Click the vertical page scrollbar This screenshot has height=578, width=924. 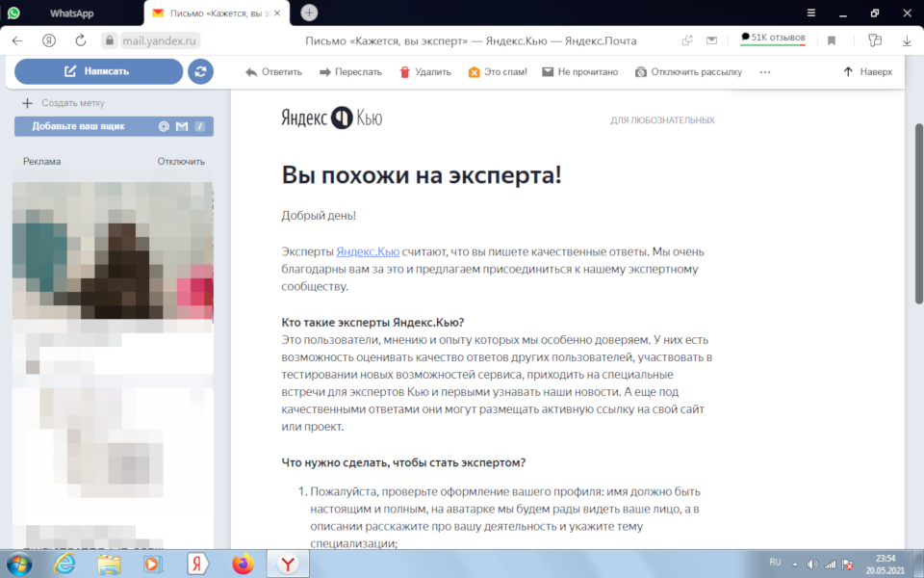[918, 213]
